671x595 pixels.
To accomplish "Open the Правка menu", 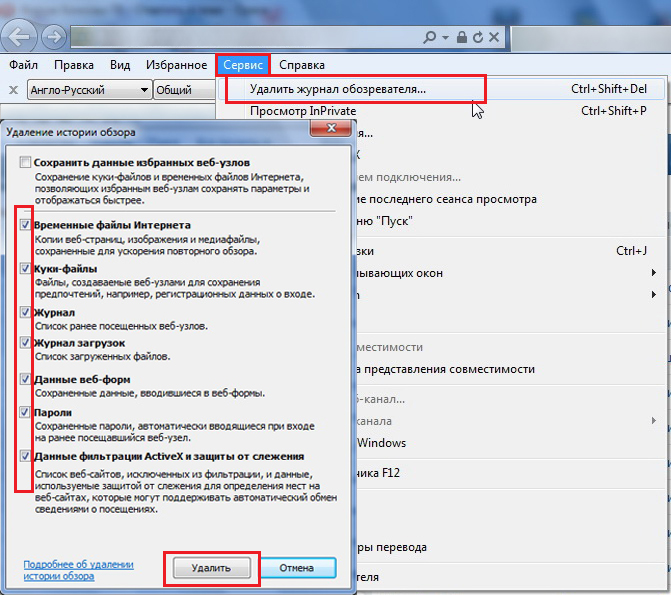I will pos(74,65).
